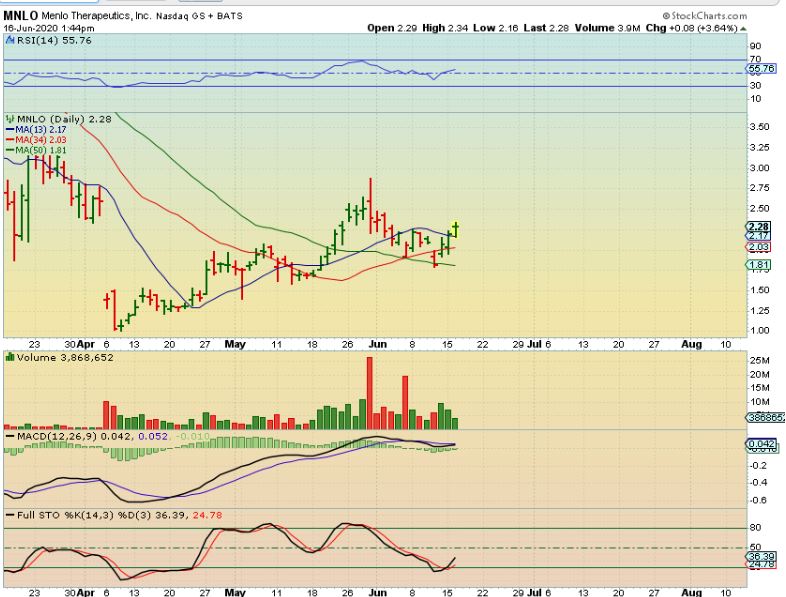Click the -0.6 MACD axis label
The width and height of the screenshot is (786, 597).
coord(759,500)
